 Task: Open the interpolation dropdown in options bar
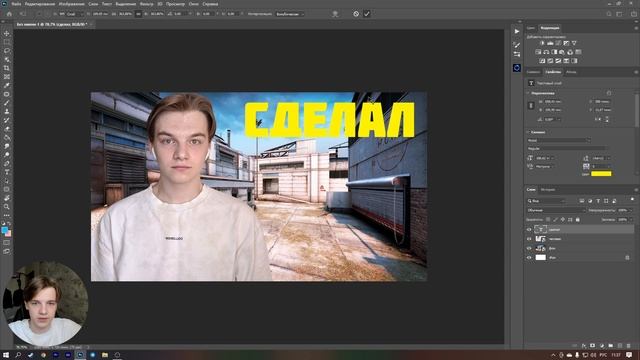[290, 14]
